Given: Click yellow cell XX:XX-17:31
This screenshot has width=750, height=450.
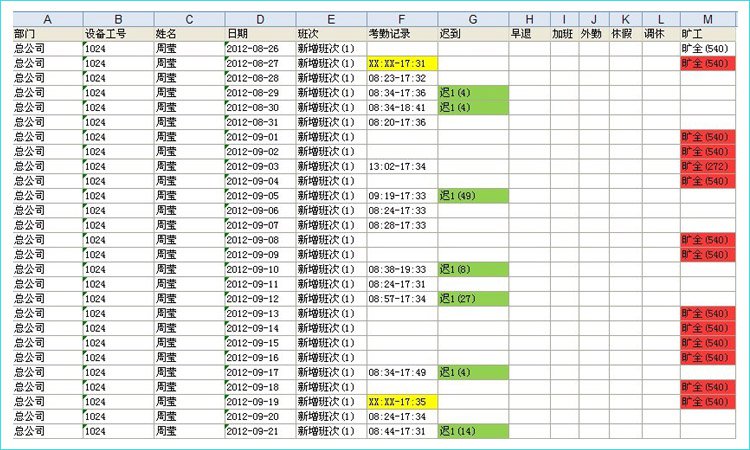Looking at the screenshot, I should [x=401, y=63].
